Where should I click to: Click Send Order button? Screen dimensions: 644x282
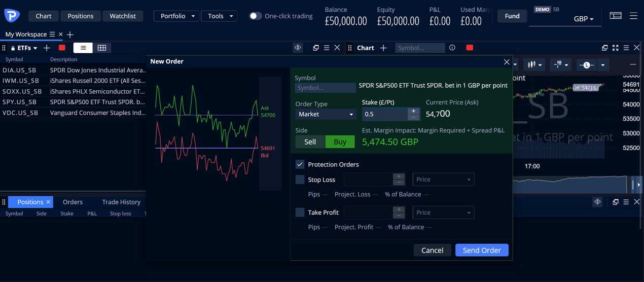[482, 250]
